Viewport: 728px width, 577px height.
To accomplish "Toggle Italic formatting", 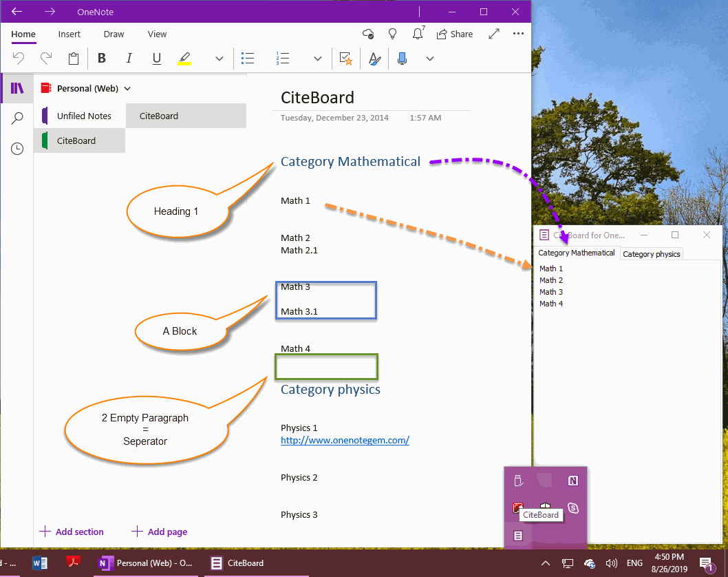I will coord(129,58).
